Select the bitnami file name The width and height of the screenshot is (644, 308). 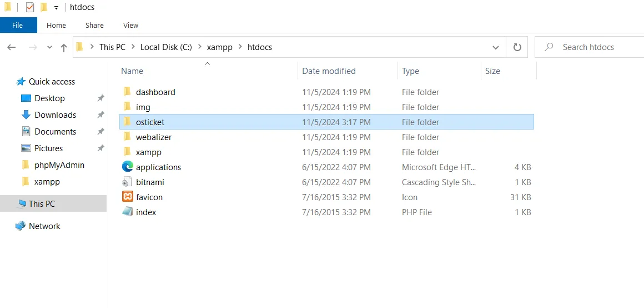150,182
